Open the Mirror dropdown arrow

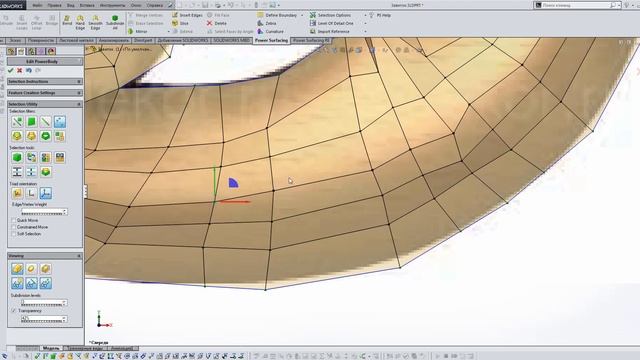(x=168, y=31)
